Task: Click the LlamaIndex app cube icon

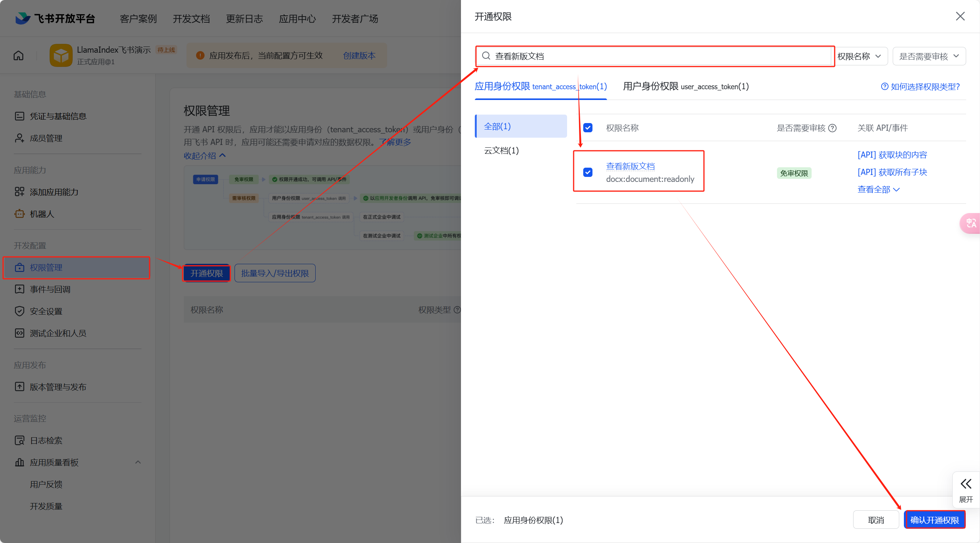Action: 61,56
